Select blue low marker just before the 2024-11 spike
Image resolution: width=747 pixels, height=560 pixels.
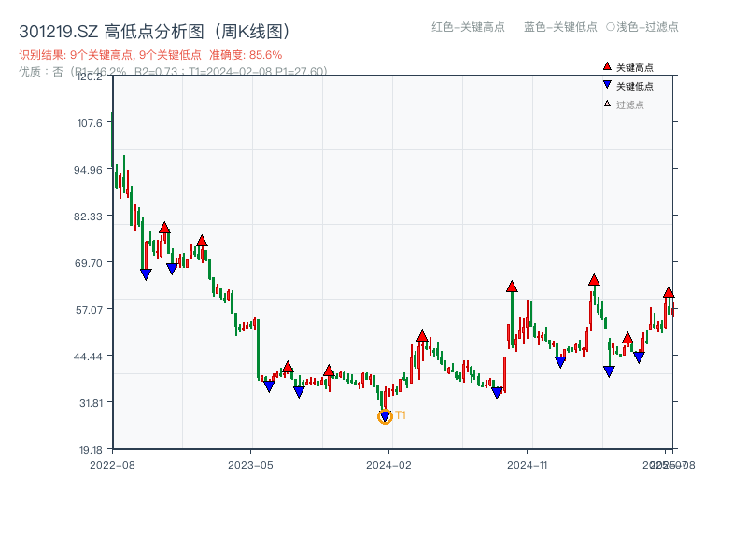tap(497, 393)
